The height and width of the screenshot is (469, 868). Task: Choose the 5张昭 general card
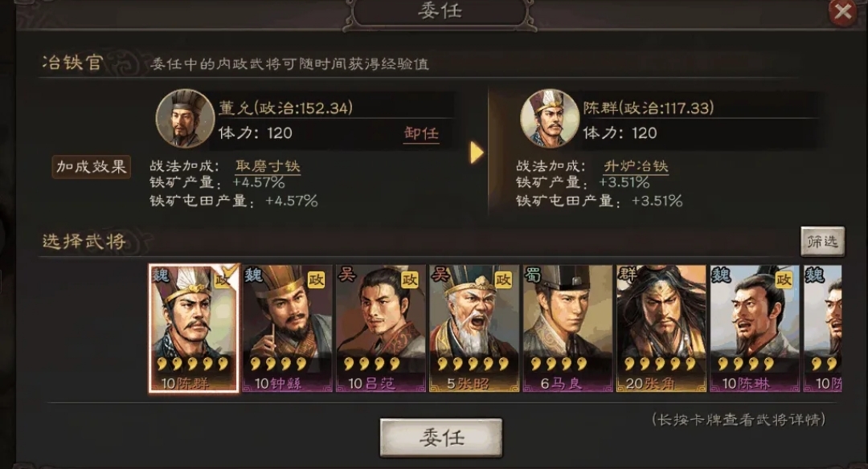tap(474, 328)
